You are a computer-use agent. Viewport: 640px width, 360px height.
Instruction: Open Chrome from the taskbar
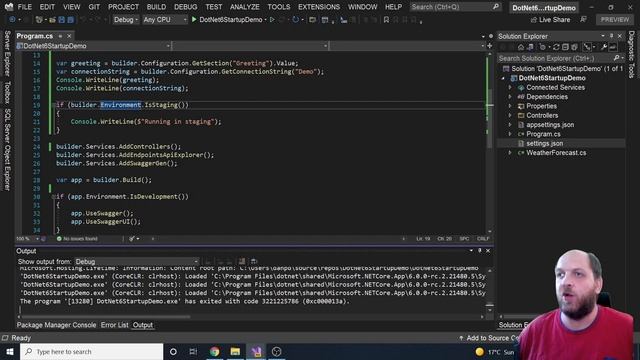point(214,351)
